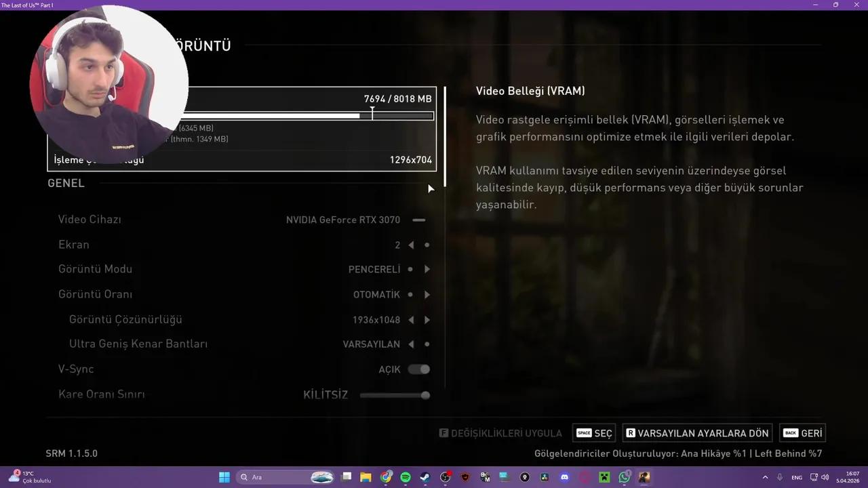Toggle the V-Sync switch
The height and width of the screenshot is (488, 868).
pos(419,369)
